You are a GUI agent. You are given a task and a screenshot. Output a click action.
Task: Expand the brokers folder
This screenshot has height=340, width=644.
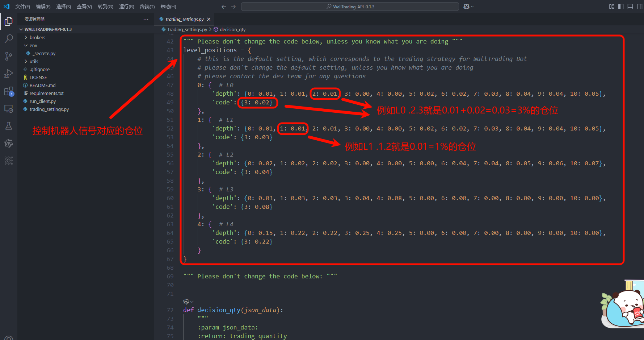click(x=37, y=37)
